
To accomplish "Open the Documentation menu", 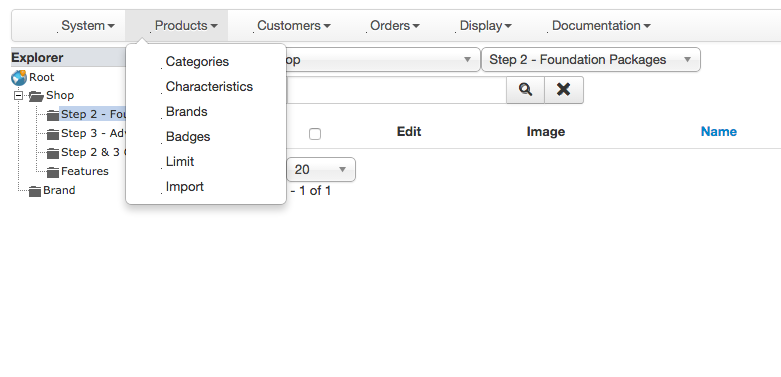I will point(601,25).
